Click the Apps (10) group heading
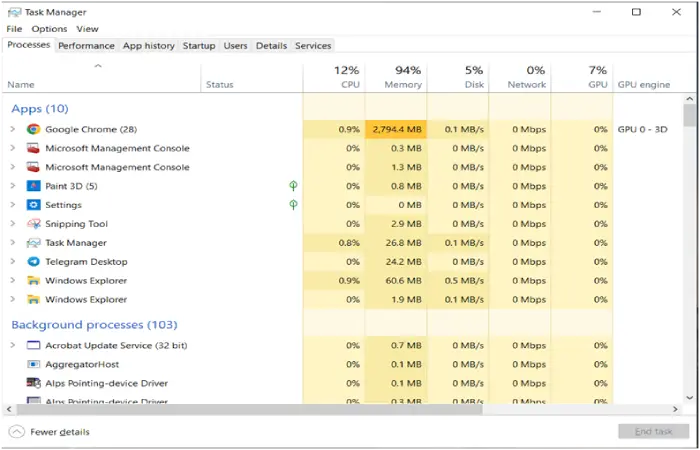This screenshot has width=700, height=450. click(40, 109)
